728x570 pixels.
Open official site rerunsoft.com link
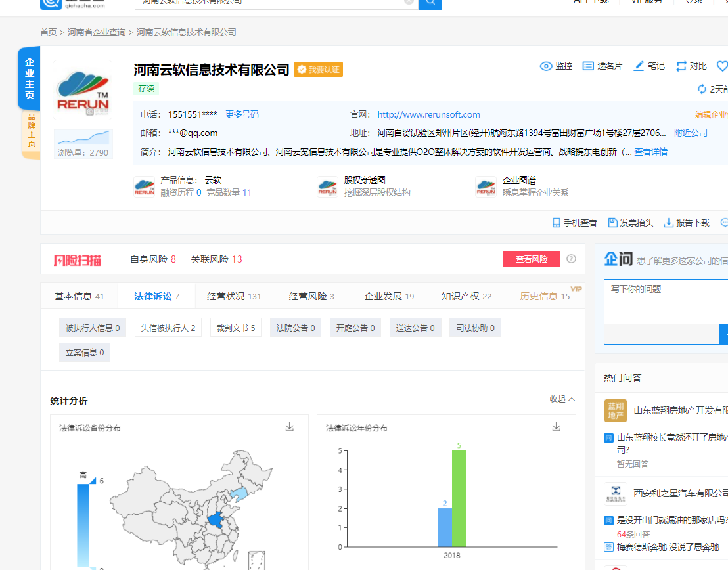(x=428, y=115)
